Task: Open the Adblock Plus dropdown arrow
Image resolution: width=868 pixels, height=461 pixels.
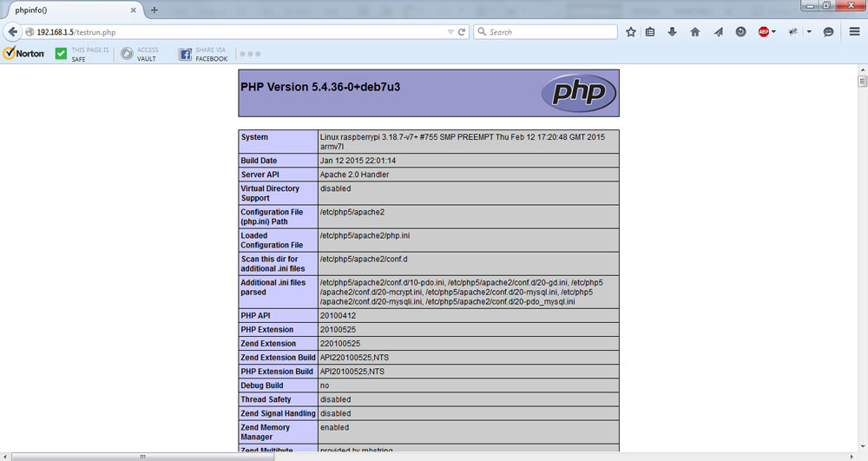Action: pos(773,32)
